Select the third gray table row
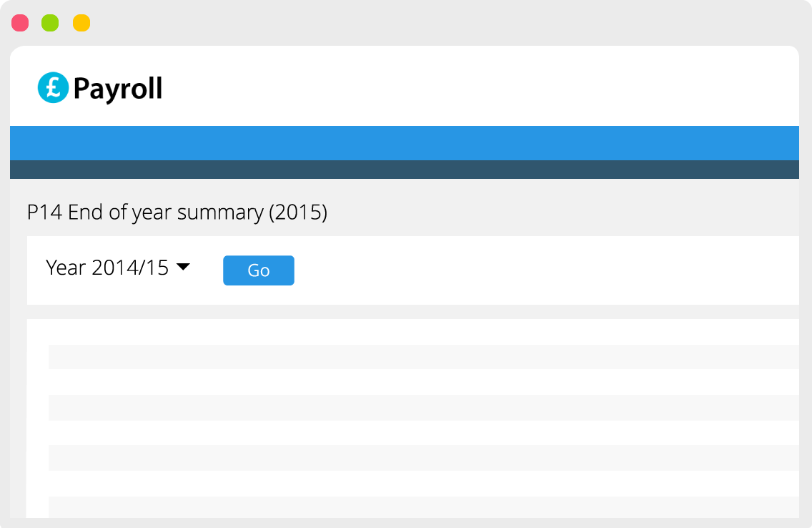 (423, 457)
